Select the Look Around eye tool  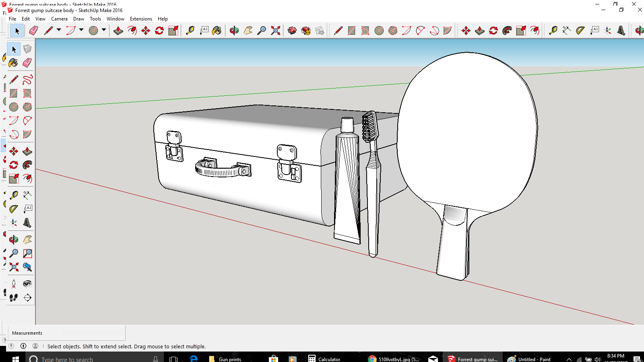pyautogui.click(x=27, y=284)
